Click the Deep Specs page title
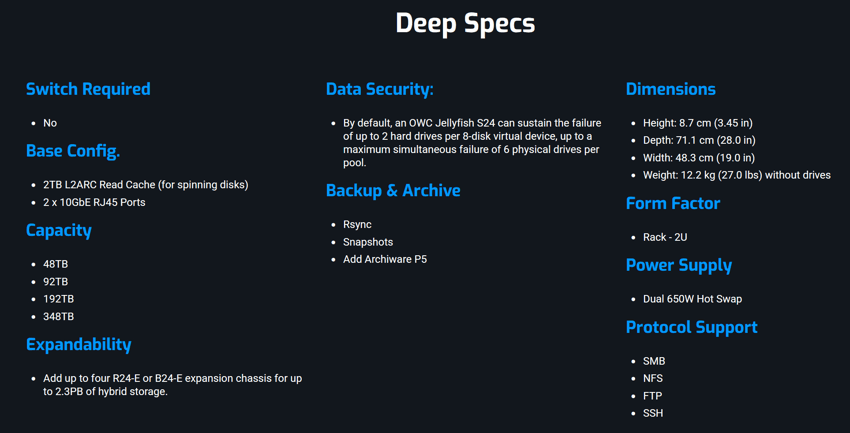 click(465, 24)
